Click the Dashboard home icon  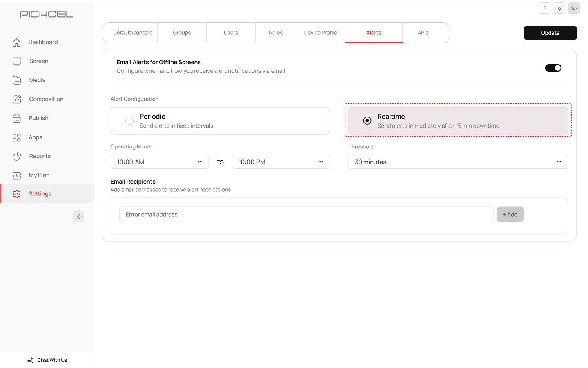coord(17,43)
